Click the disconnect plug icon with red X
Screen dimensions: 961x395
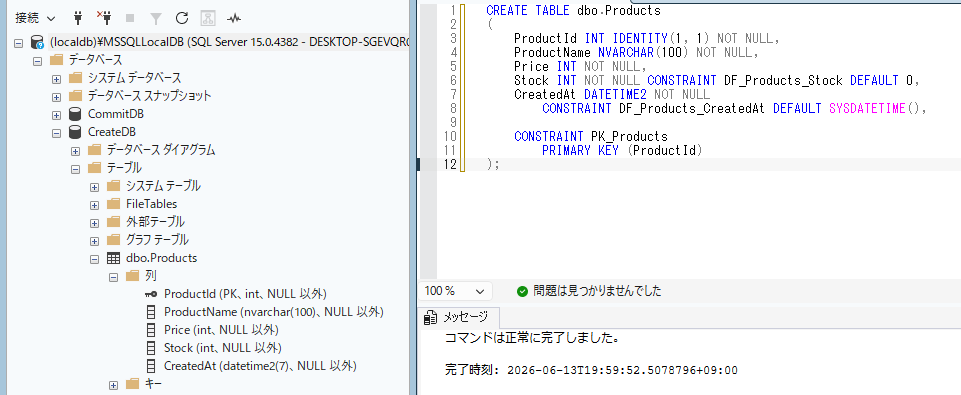click(x=103, y=18)
